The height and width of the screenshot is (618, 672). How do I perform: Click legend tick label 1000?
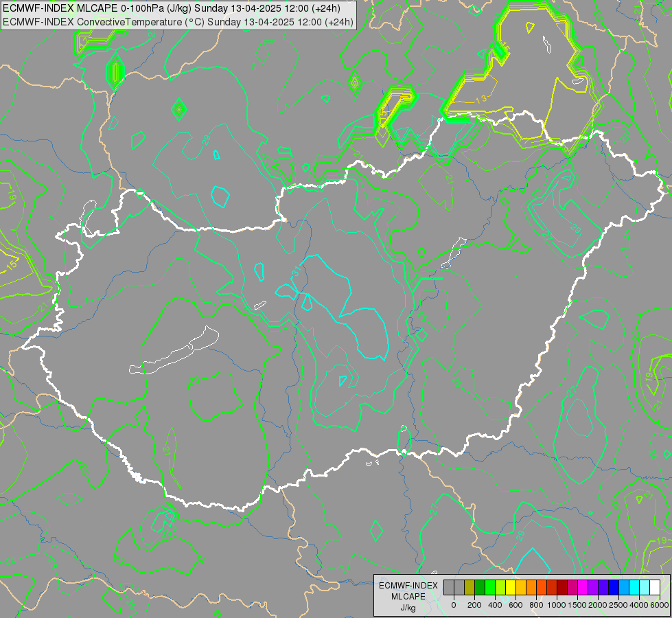point(557,605)
